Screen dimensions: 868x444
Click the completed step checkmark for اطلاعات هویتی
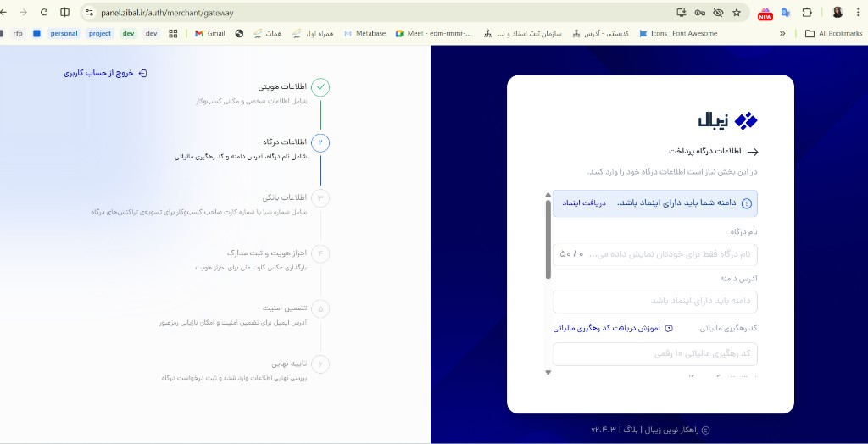(x=320, y=87)
